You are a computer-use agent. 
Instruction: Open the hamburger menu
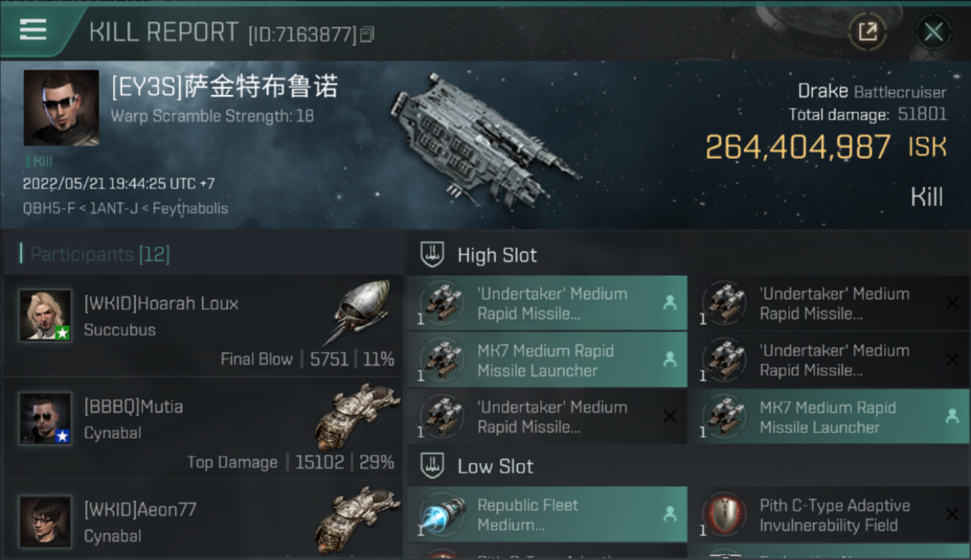pos(33,30)
